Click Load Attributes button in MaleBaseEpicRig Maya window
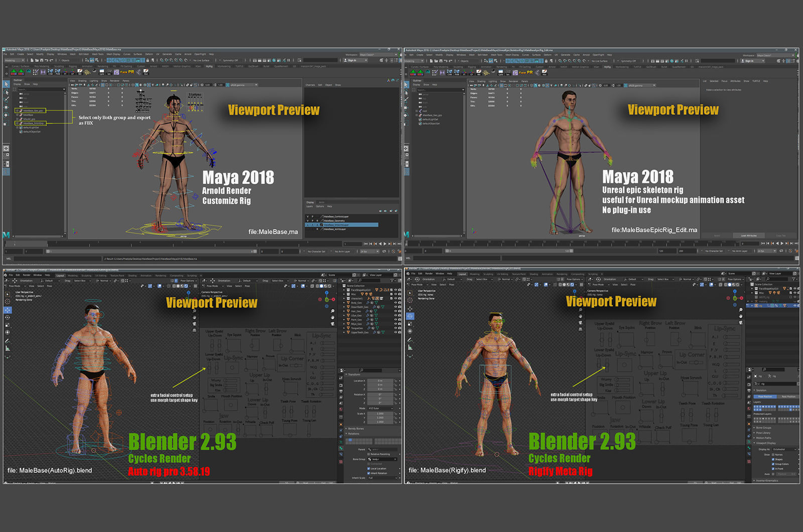 point(749,235)
